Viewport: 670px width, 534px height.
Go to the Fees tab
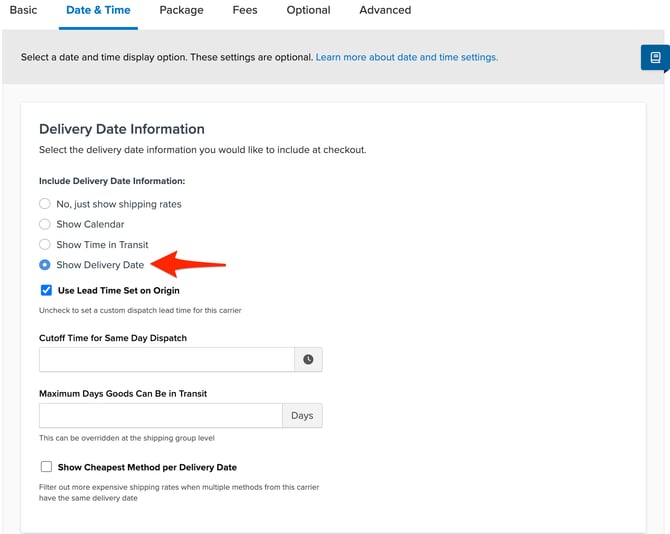pos(244,10)
